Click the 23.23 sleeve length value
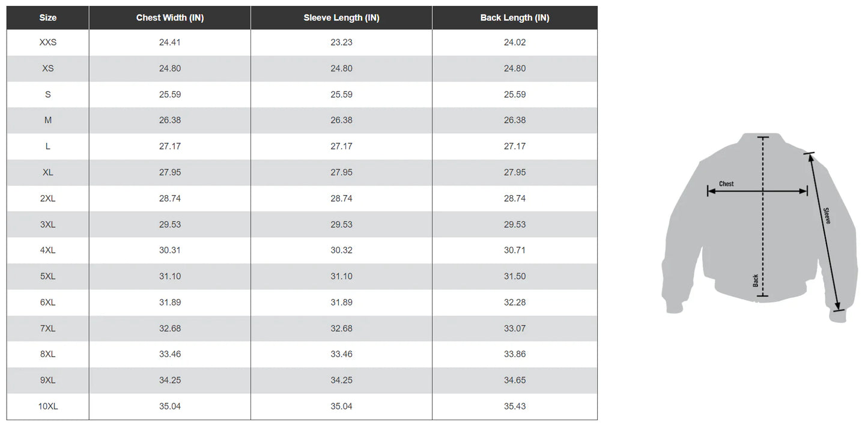Viewport: 868px width, 431px height. tap(341, 43)
